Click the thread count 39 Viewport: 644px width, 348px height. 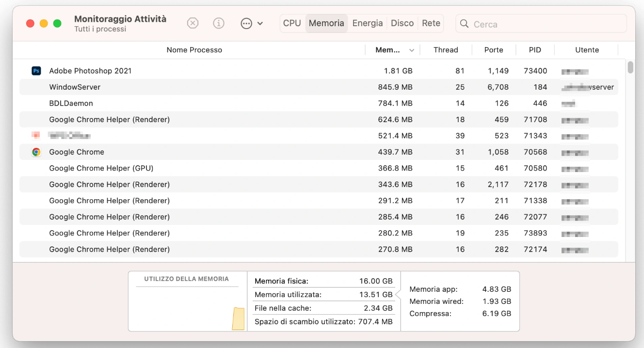tap(460, 136)
